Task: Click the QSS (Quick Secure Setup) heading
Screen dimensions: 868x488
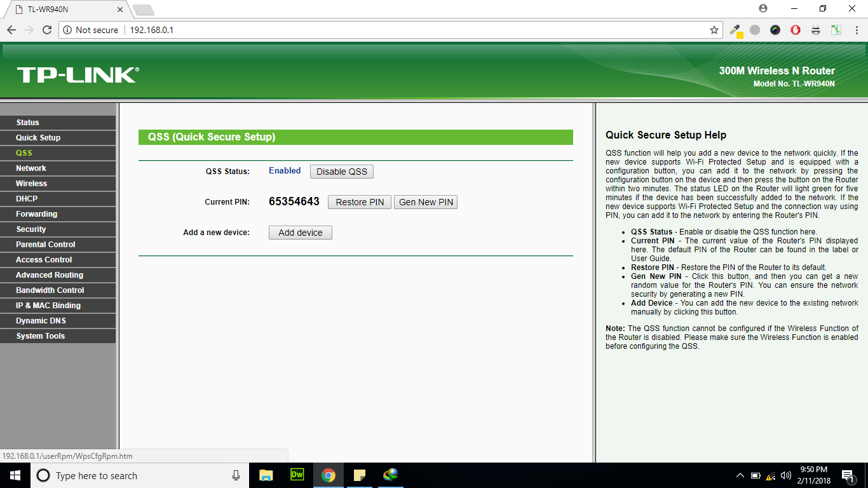Action: 212,137
